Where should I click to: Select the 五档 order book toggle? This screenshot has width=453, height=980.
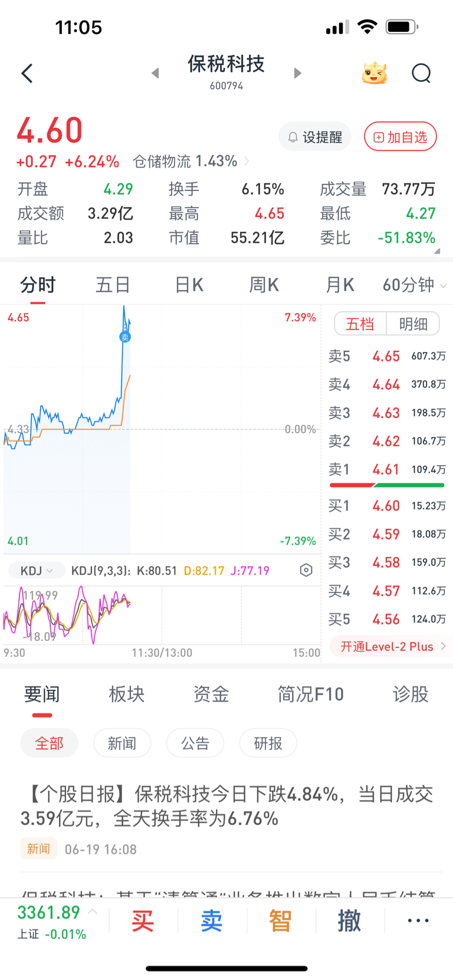click(x=360, y=324)
